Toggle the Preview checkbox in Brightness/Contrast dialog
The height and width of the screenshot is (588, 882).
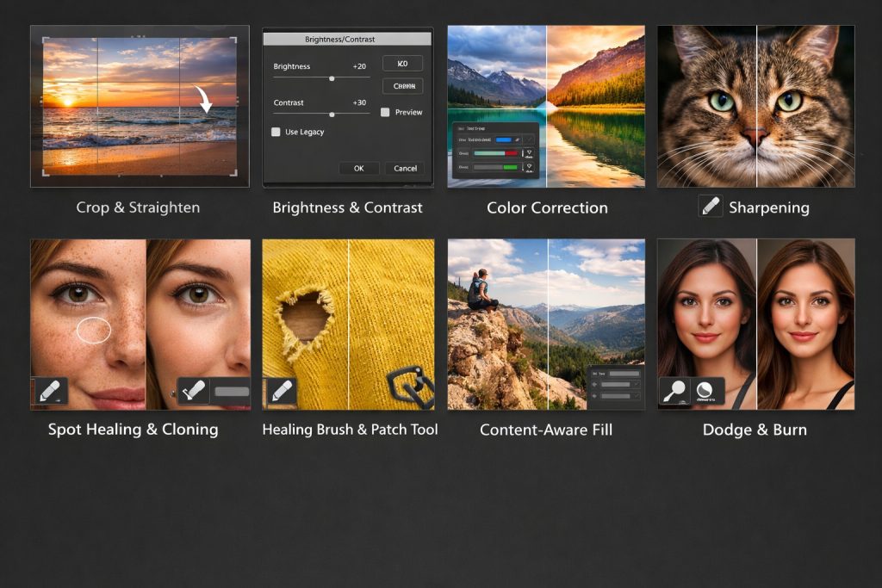pyautogui.click(x=386, y=112)
